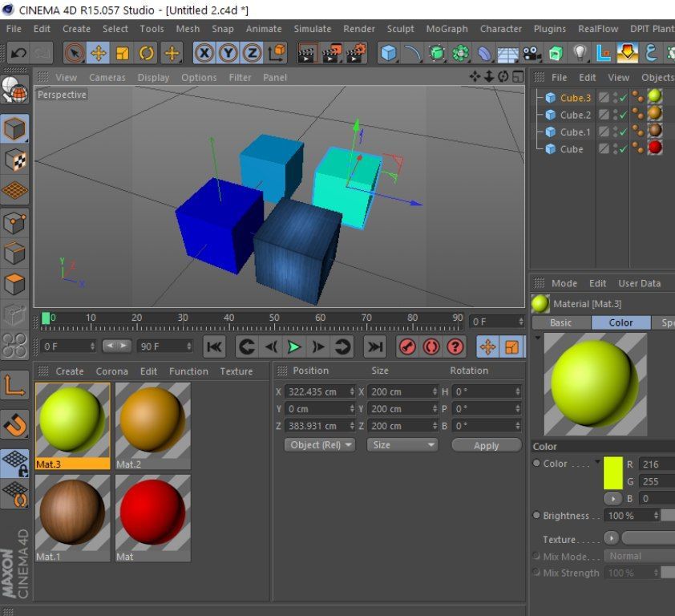Open the Size mode dropdown
The image size is (675, 616).
pos(402,445)
